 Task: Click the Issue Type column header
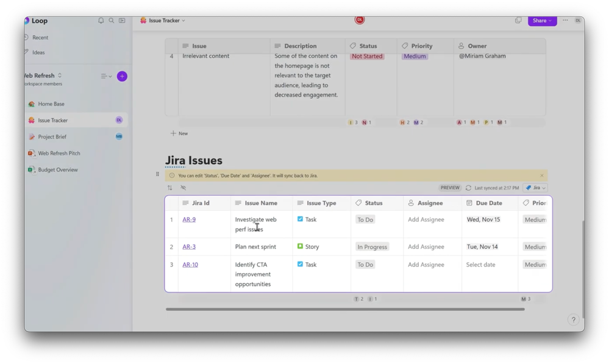coord(322,203)
